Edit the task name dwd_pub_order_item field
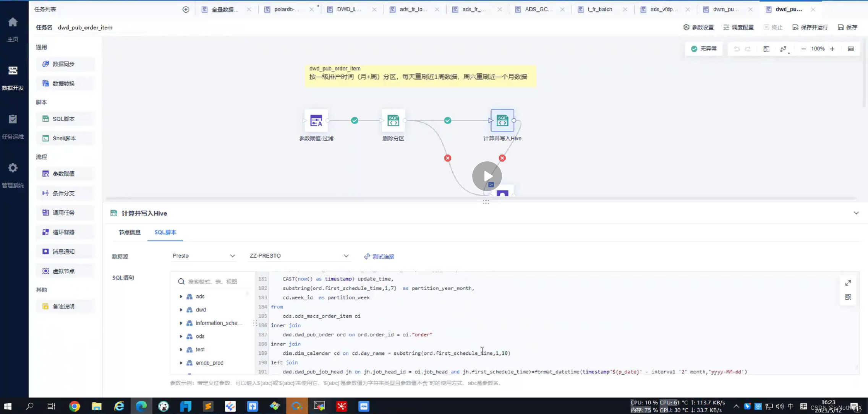Screen dimensions: 868x414 click(101, 28)
